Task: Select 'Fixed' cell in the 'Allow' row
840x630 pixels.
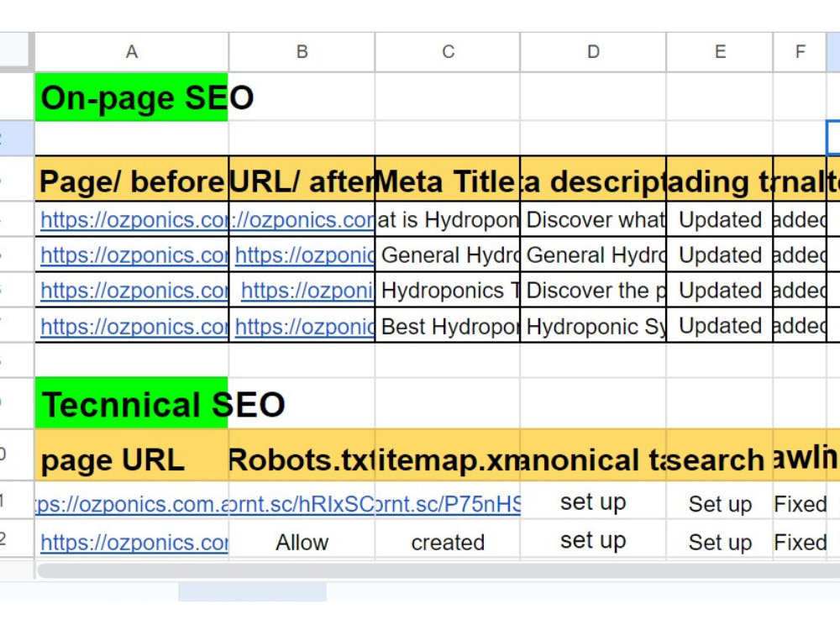Action: click(x=800, y=539)
